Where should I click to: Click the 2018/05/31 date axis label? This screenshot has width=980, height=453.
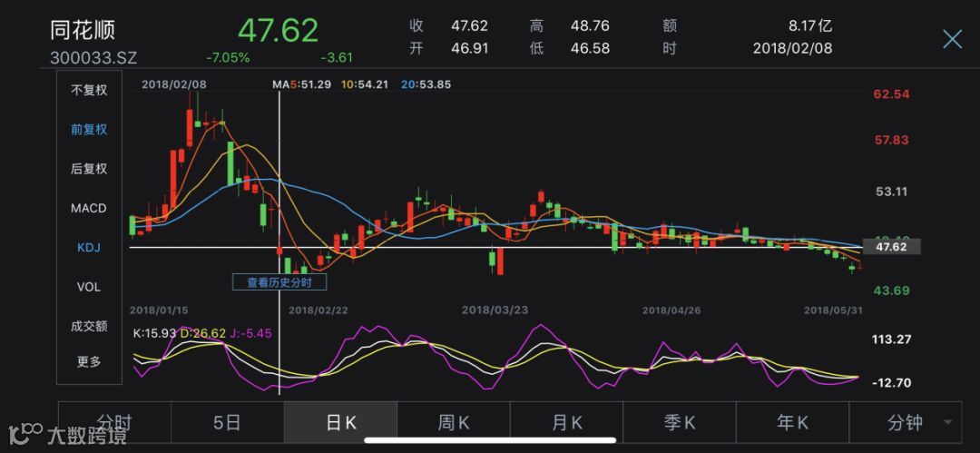(832, 310)
